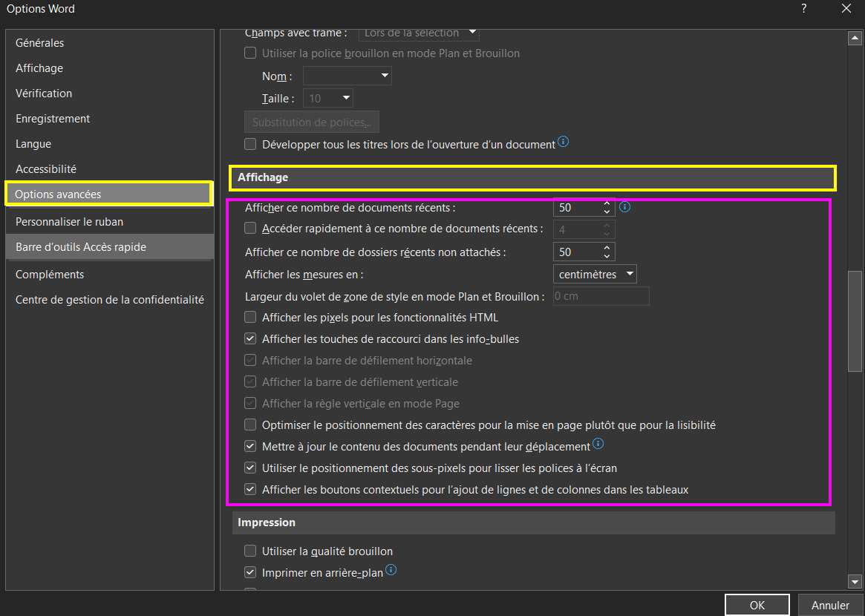Click the 'Affichage' section header text
Viewport: 865px width, 616px height.
click(263, 177)
